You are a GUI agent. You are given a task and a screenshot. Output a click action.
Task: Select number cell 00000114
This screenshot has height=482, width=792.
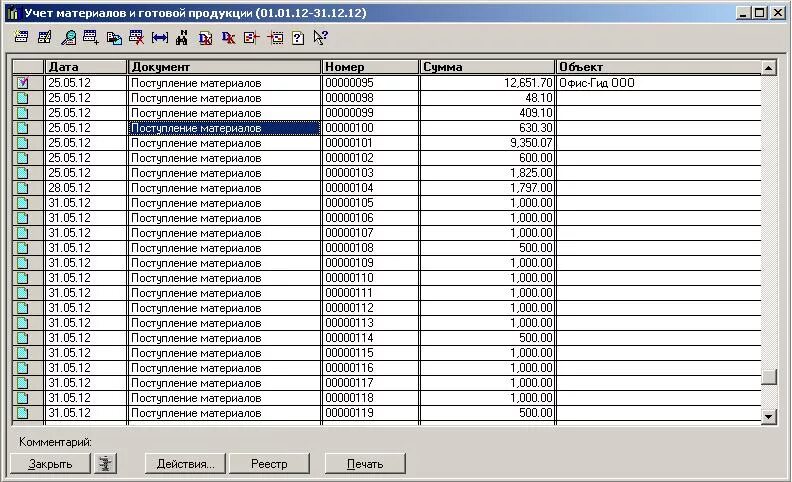point(371,338)
